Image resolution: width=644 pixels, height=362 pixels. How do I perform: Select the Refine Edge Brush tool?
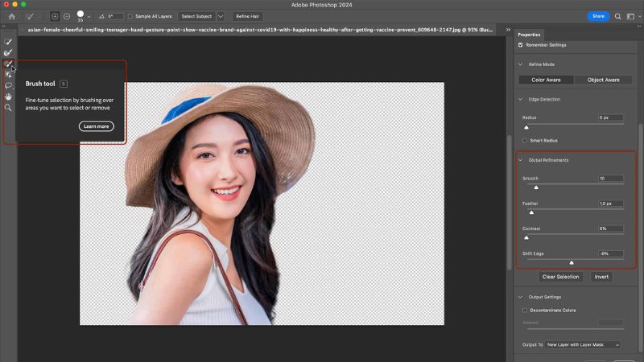(8, 52)
